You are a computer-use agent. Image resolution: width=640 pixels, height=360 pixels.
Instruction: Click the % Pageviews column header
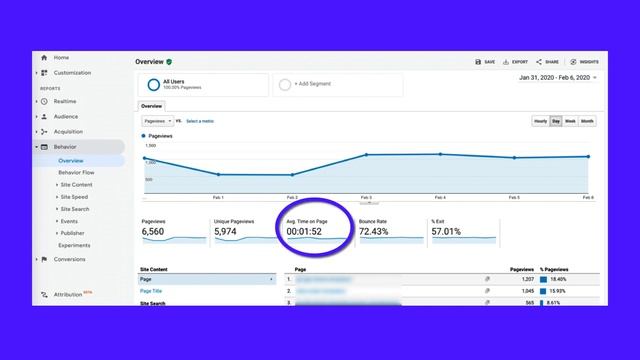(554, 269)
